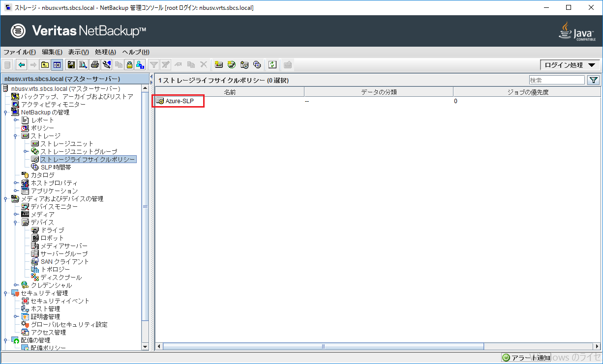
Task: Click the Azure-SLP policy icon
Action: click(x=160, y=101)
